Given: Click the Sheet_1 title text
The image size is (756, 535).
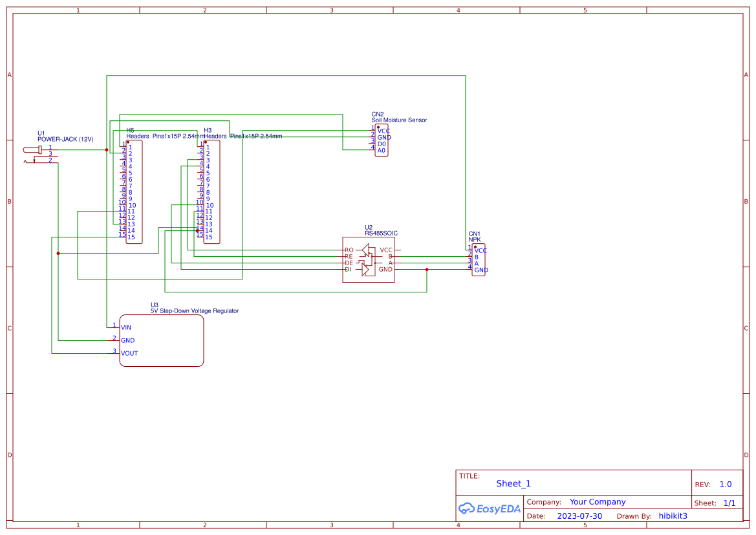Looking at the screenshot, I should click(x=513, y=484).
